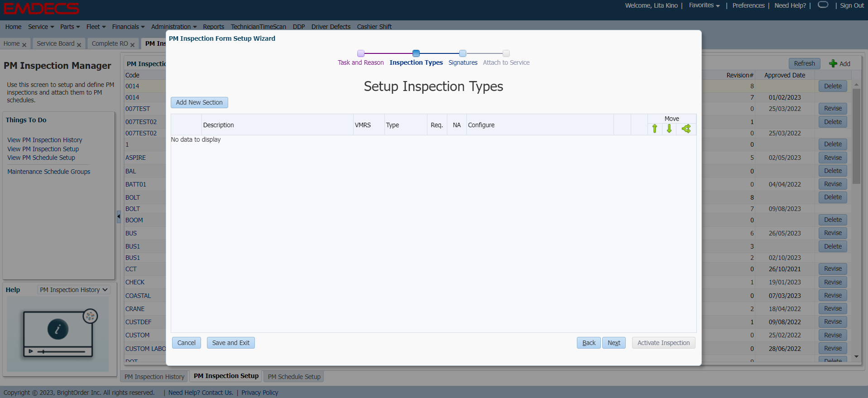Image resolution: width=868 pixels, height=398 pixels.
Task: Close the Complete RO tab
Action: [x=132, y=44]
